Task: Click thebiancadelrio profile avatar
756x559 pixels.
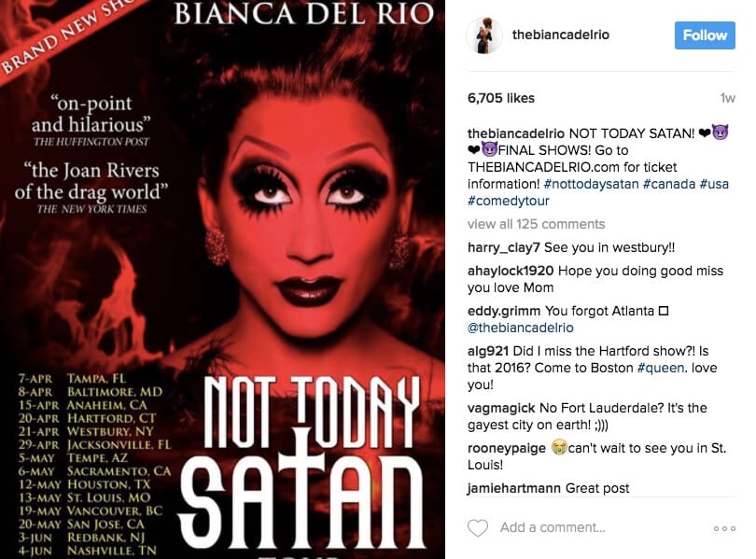Action: [484, 35]
